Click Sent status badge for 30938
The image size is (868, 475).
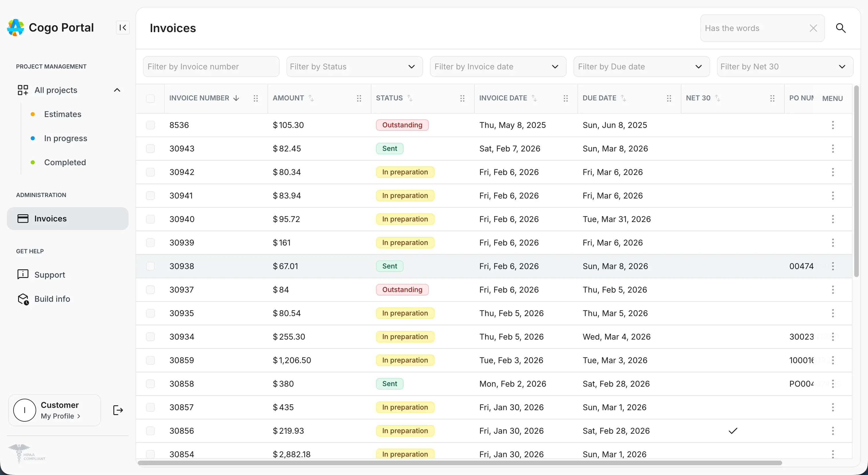tap(390, 266)
